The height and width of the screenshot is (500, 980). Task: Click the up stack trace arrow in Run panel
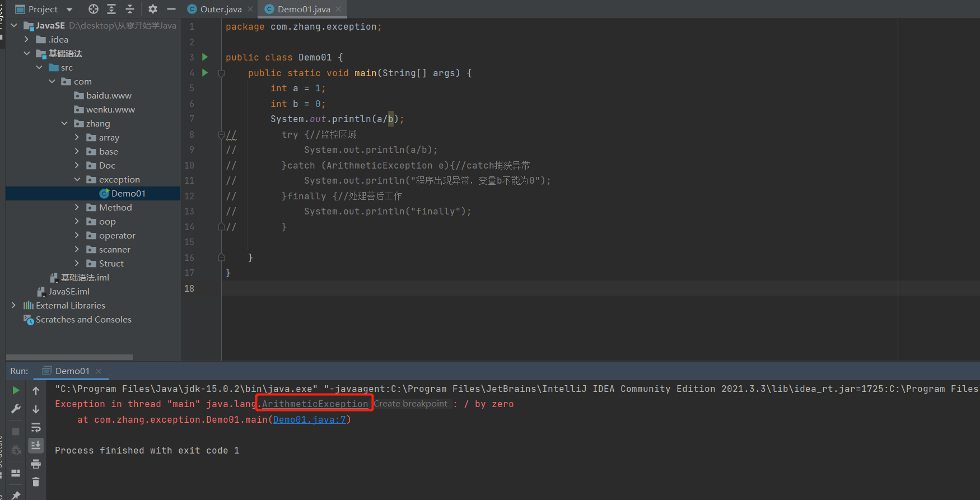coord(36,390)
